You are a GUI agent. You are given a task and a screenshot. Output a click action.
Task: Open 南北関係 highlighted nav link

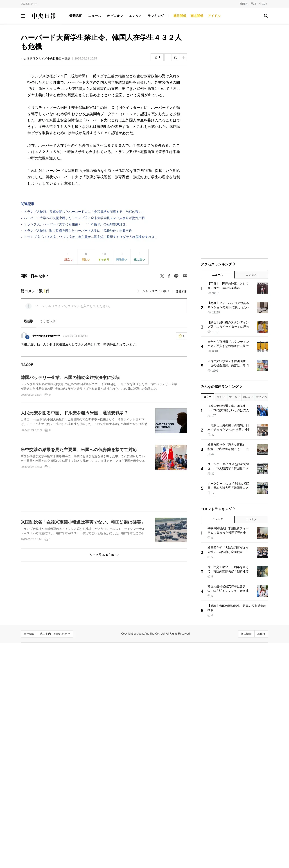[197, 16]
